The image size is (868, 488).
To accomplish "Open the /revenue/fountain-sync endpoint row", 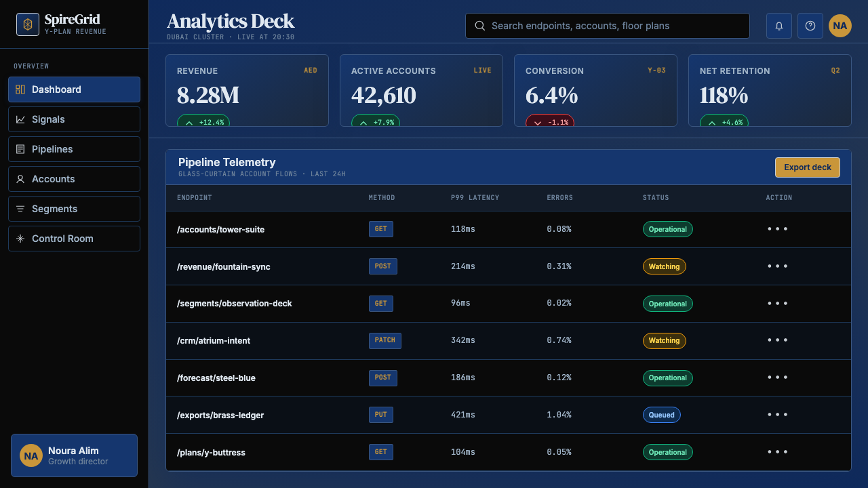I will 508,266.
